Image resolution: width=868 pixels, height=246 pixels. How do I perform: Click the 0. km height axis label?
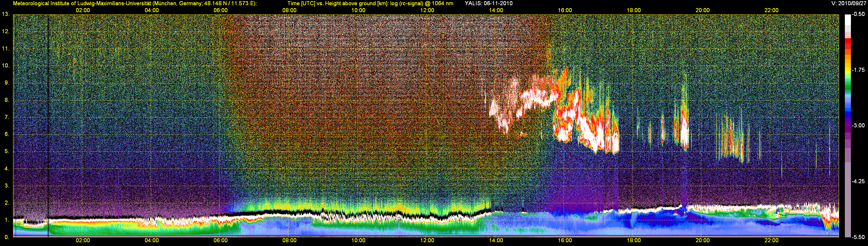(7, 237)
